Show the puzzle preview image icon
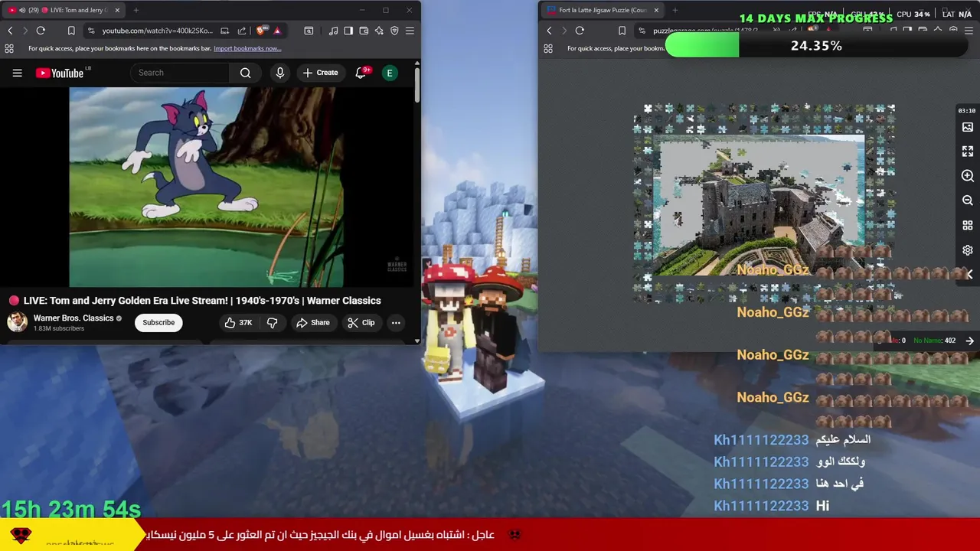 click(x=968, y=127)
